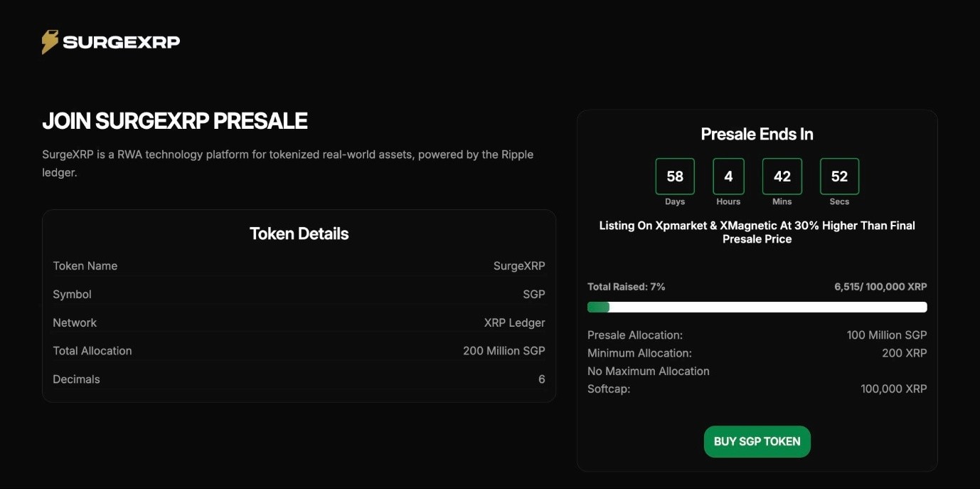Select the Token Name row
Image resolution: width=980 pixels, height=489 pixels.
click(x=299, y=265)
